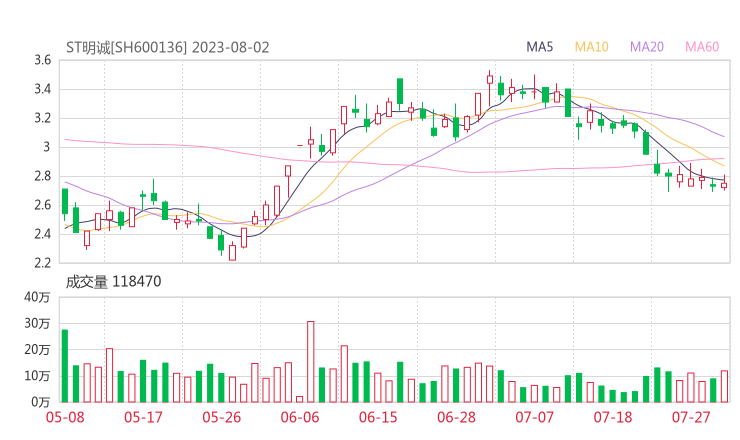This screenshot has height=440, width=740.
Task: Click the MA20 legend label
Action: (x=647, y=47)
